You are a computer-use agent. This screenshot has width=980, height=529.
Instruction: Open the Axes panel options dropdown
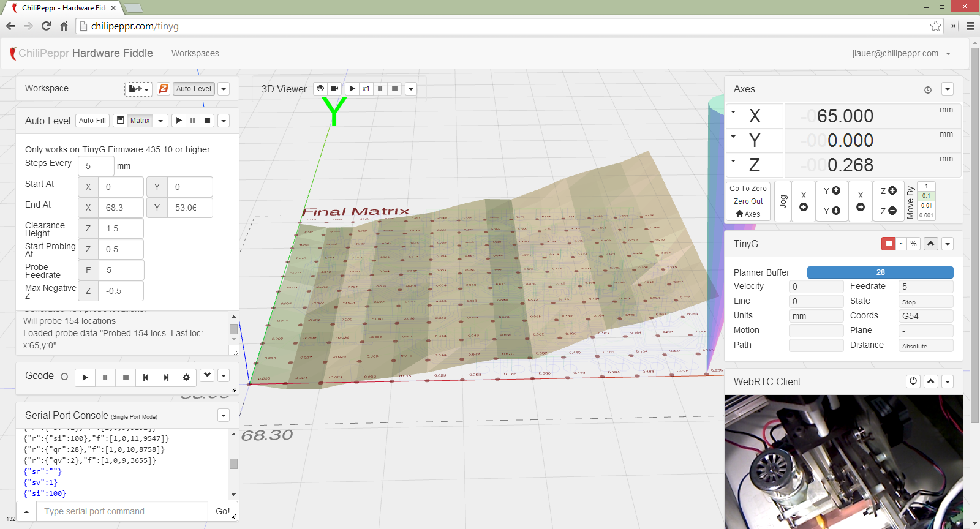(x=948, y=89)
